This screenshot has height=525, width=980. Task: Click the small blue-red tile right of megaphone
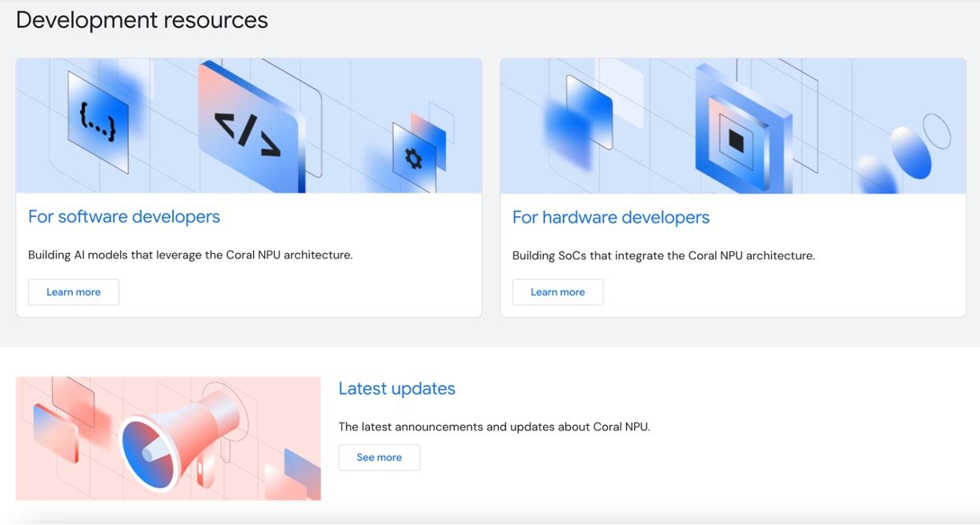click(301, 472)
